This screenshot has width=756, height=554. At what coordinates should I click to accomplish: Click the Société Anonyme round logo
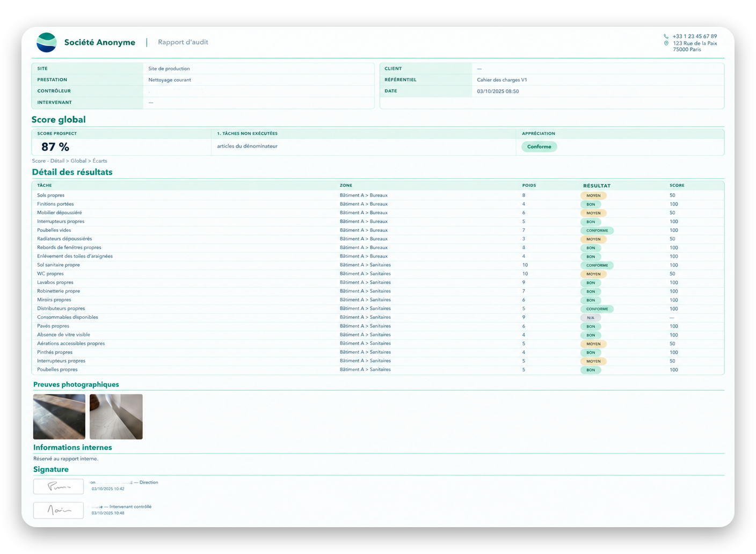pyautogui.click(x=47, y=42)
